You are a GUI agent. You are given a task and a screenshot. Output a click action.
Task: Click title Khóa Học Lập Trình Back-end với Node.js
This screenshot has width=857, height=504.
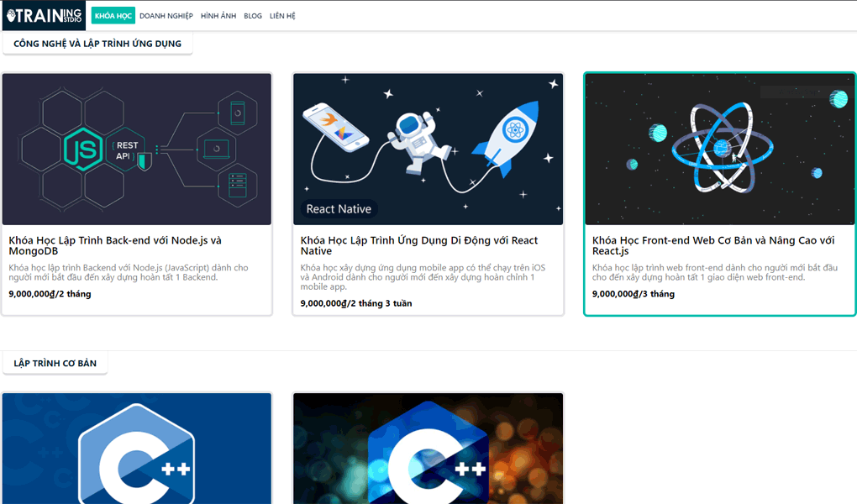tap(115, 245)
